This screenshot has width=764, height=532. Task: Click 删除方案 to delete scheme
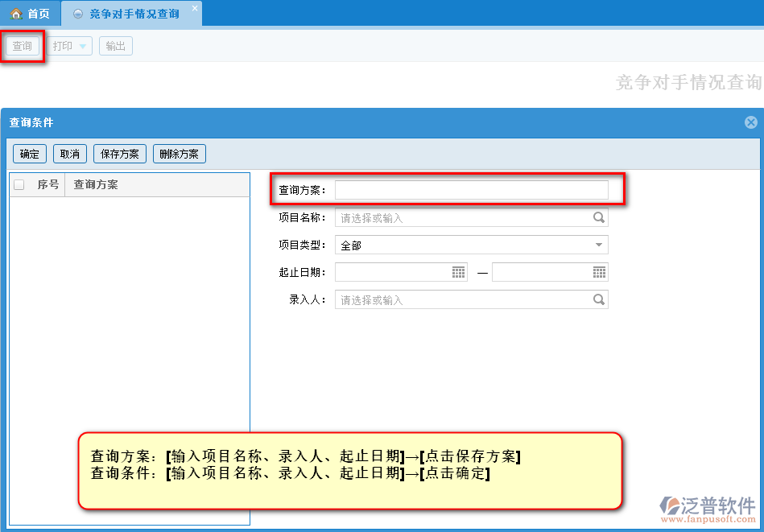click(180, 154)
